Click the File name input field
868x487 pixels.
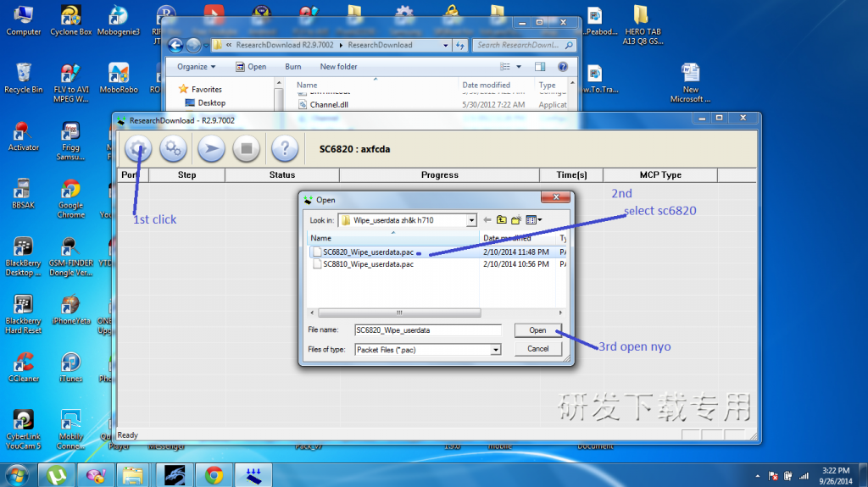[428, 329]
